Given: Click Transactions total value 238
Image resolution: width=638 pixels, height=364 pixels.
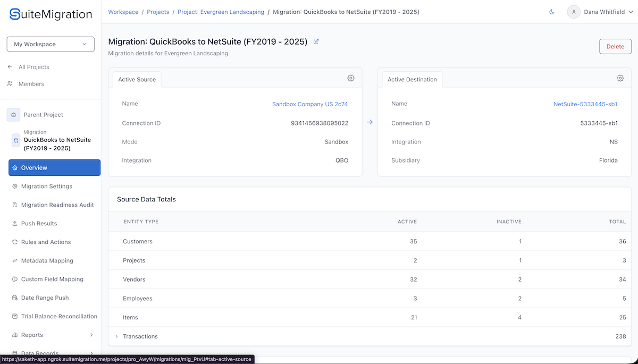Looking at the screenshot, I should tap(620, 336).
